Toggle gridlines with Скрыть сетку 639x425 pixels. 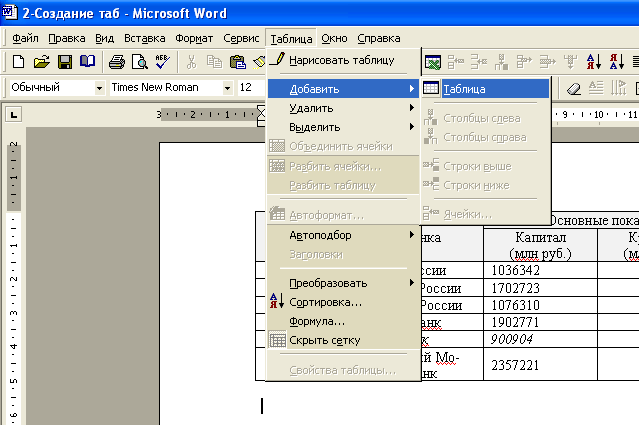coord(324,340)
